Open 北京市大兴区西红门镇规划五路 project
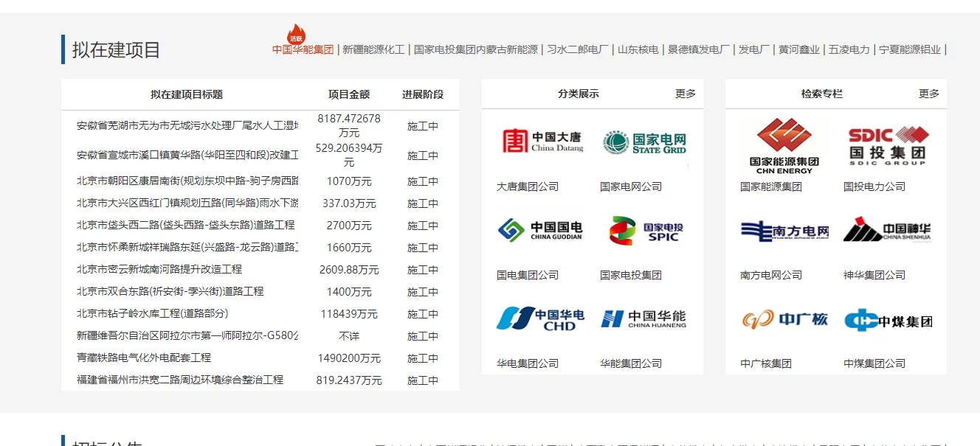 coord(187,203)
